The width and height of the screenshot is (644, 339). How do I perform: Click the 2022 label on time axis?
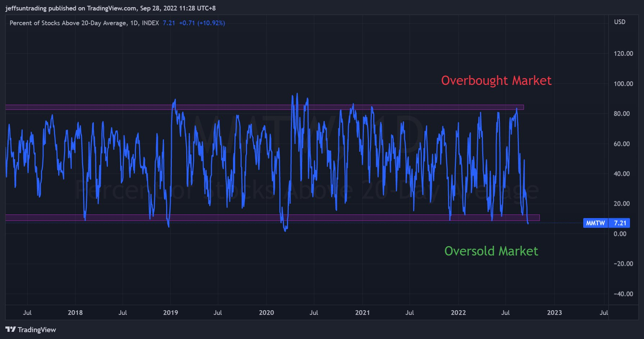click(458, 312)
